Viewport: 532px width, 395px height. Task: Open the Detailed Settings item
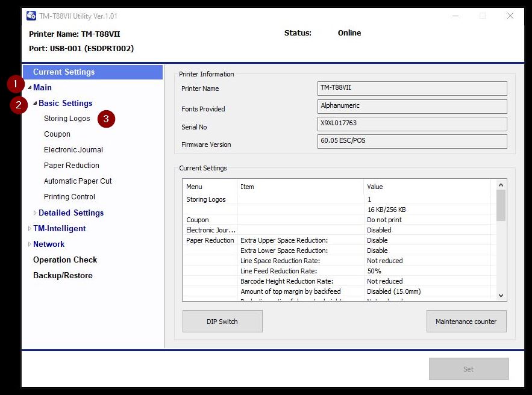[71, 213]
